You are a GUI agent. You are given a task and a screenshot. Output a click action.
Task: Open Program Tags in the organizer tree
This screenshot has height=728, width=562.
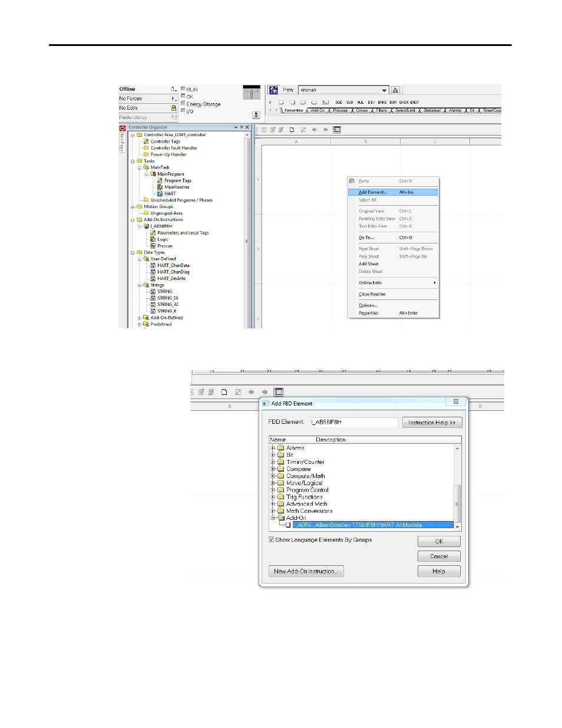(178, 180)
